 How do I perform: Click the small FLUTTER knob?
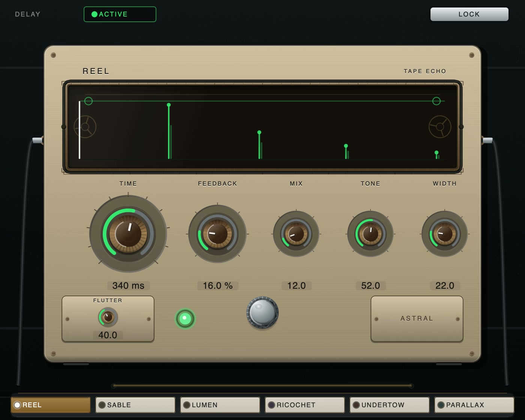click(108, 317)
